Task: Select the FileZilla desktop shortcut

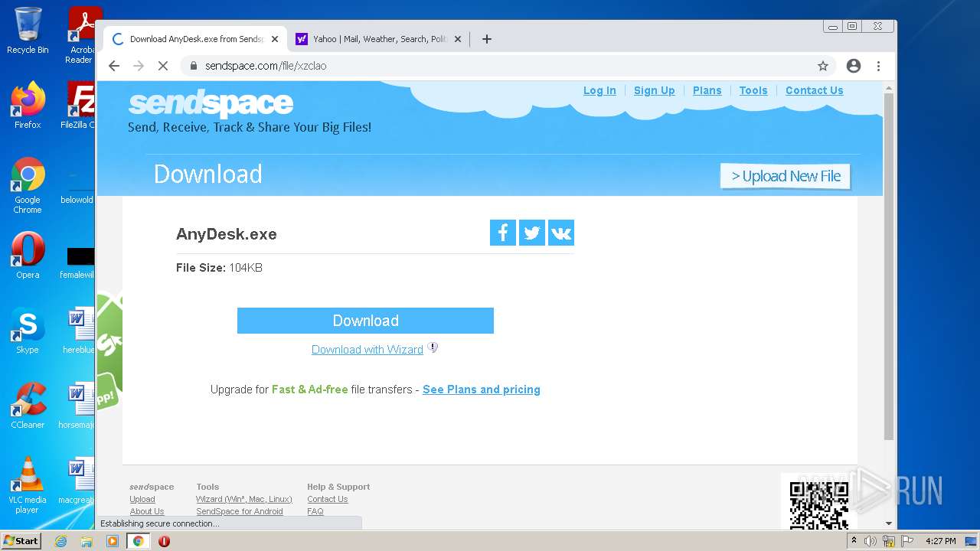Action: point(78,106)
